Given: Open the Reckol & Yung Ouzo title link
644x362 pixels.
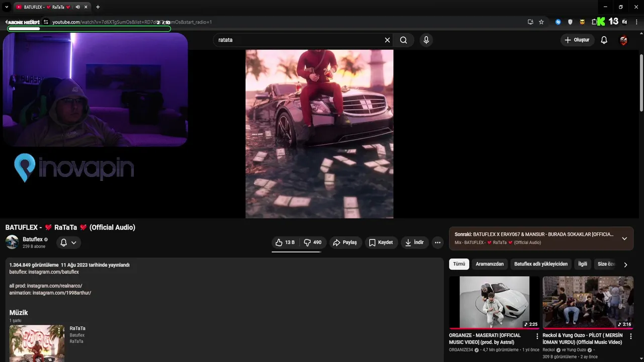Looking at the screenshot, I should (583, 339).
